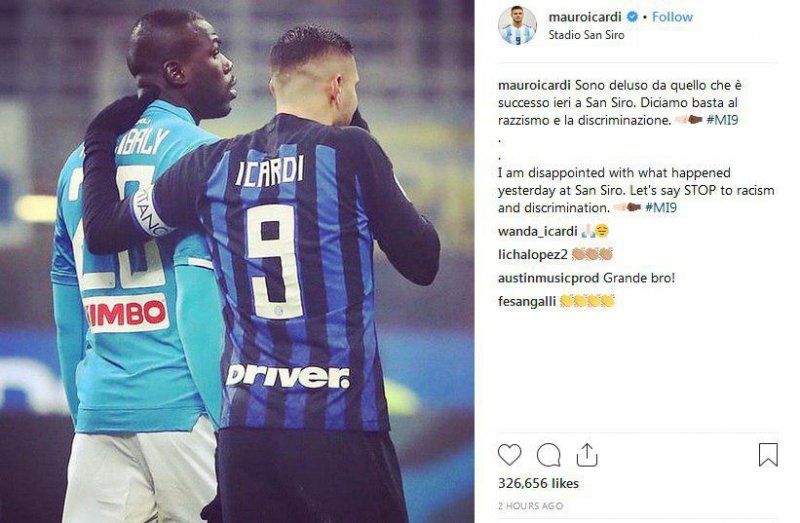Open Stadio San Siro location
Image resolution: width=800 pixels, height=523 pixels.
coord(586,35)
